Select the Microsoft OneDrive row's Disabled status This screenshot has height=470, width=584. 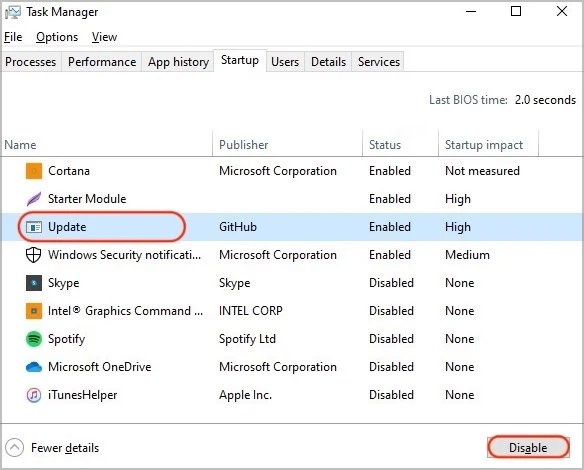(391, 367)
